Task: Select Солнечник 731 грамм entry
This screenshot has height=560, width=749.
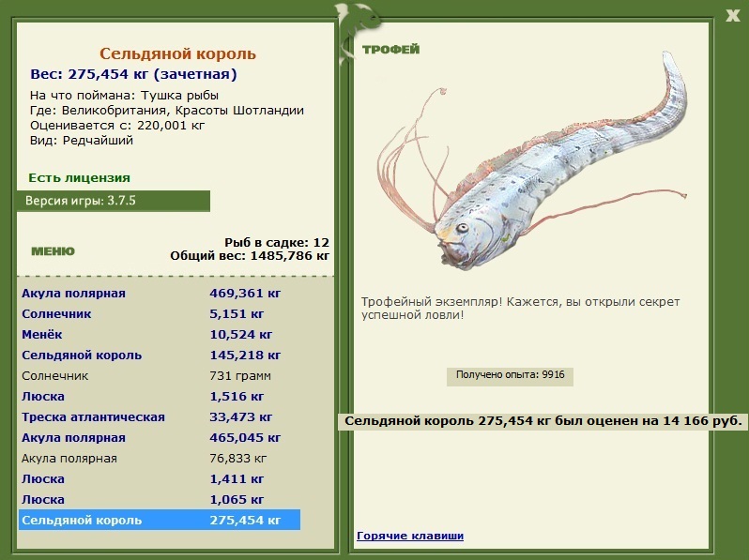Action: [x=160, y=376]
